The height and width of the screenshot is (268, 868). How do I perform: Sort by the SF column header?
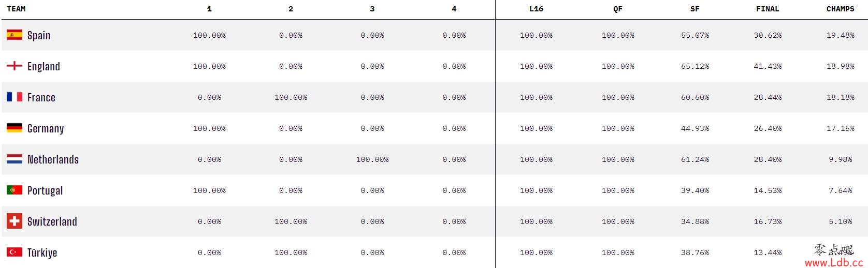(x=695, y=9)
